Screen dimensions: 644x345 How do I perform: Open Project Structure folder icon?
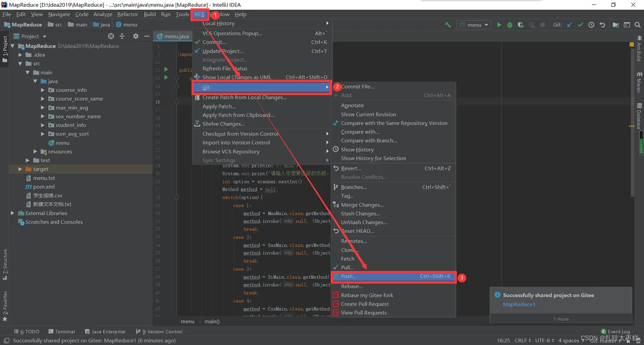[615, 25]
